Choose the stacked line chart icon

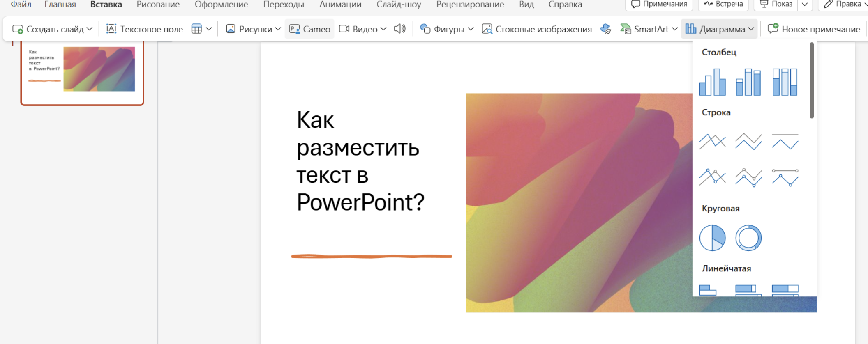tap(748, 142)
